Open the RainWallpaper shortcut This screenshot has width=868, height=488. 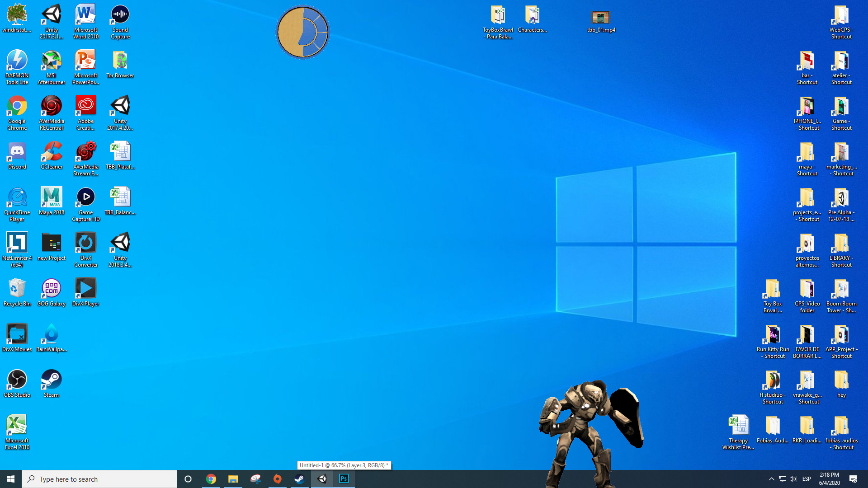click(x=52, y=338)
